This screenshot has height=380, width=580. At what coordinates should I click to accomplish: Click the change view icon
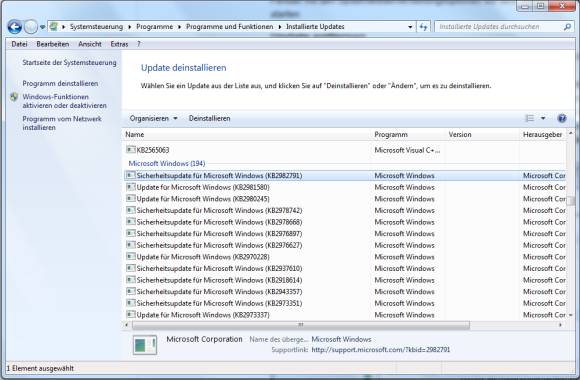coord(530,118)
